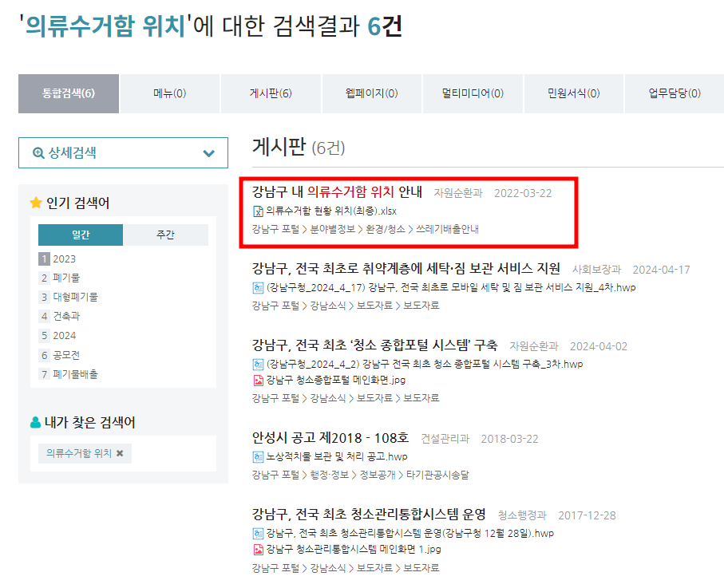Click the jpg icon for 청소관리통합시스템 메인화면
This screenshot has height=588, width=724.
pos(259,550)
